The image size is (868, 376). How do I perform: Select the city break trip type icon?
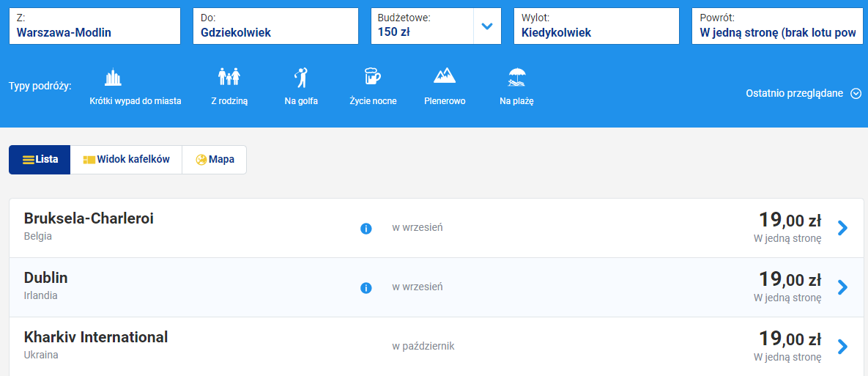point(113,78)
